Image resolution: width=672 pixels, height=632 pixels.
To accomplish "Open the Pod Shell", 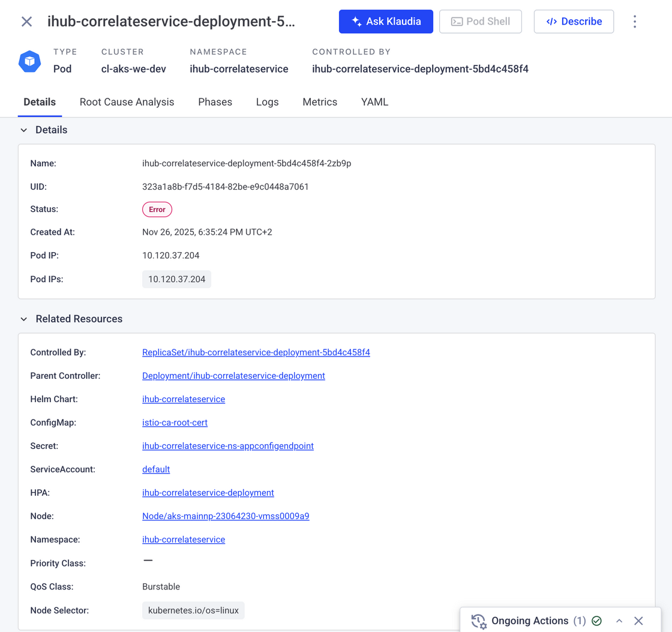I will (480, 22).
